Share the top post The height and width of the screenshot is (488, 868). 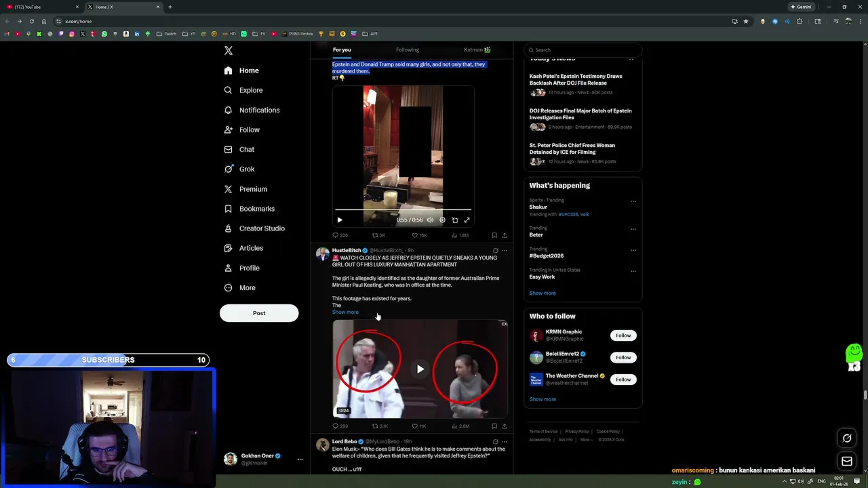tap(505, 235)
